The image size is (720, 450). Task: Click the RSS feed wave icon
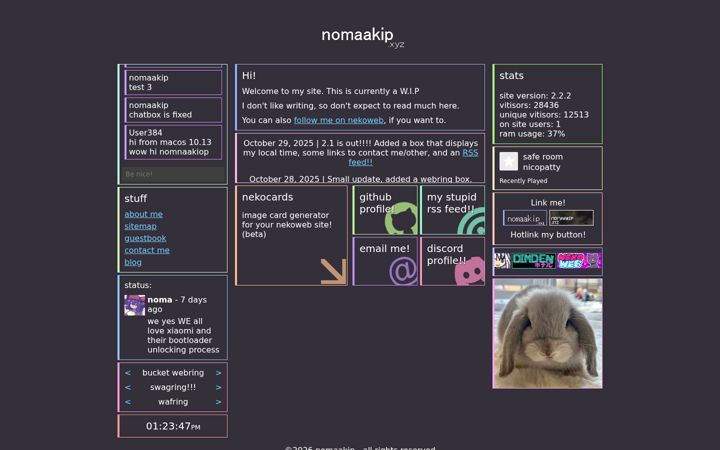click(471, 220)
